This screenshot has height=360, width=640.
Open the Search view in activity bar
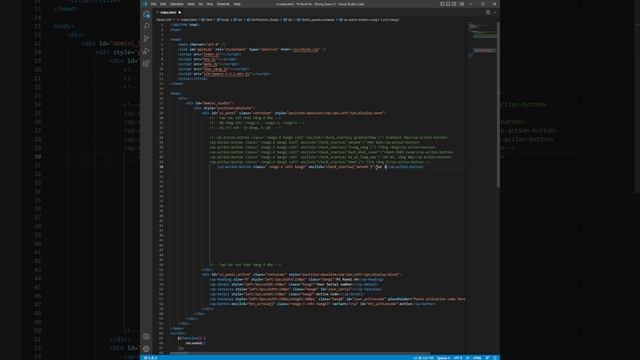pyautogui.click(x=147, y=26)
